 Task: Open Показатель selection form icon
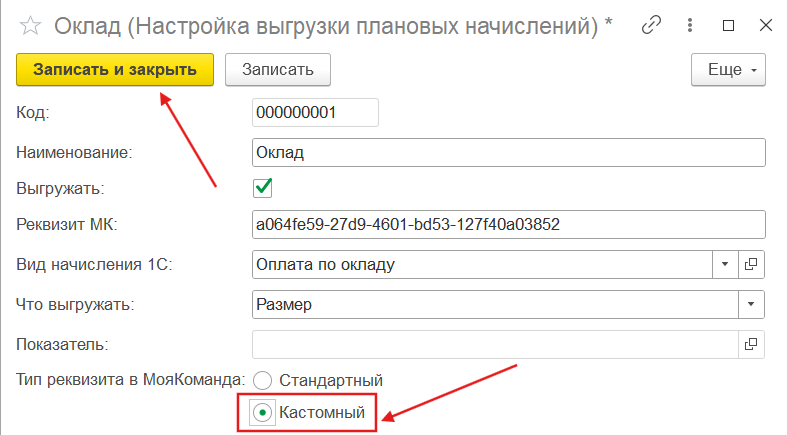752,343
